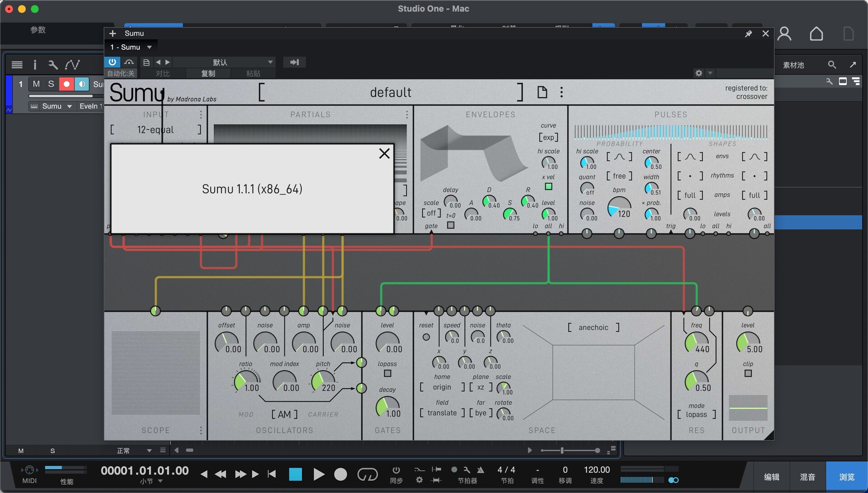The image size is (868, 493).
Task: Toggle monitor button on track 1
Action: 82,84
